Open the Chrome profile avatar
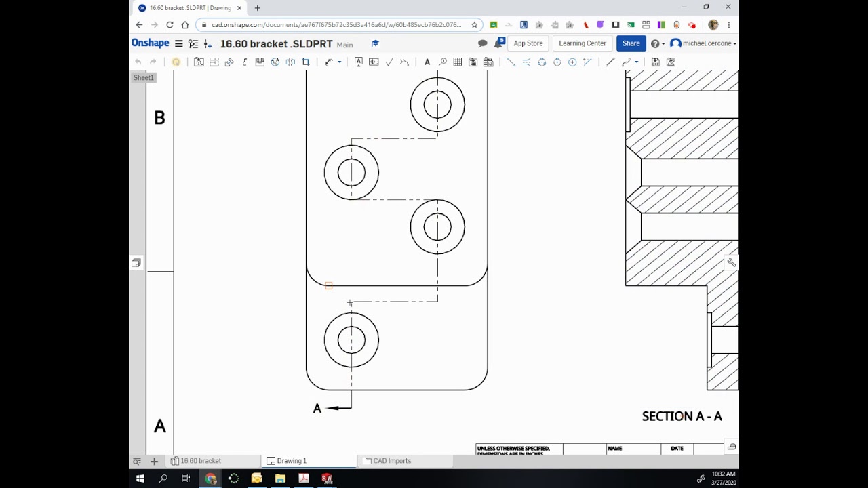868x488 pixels. pos(713,25)
